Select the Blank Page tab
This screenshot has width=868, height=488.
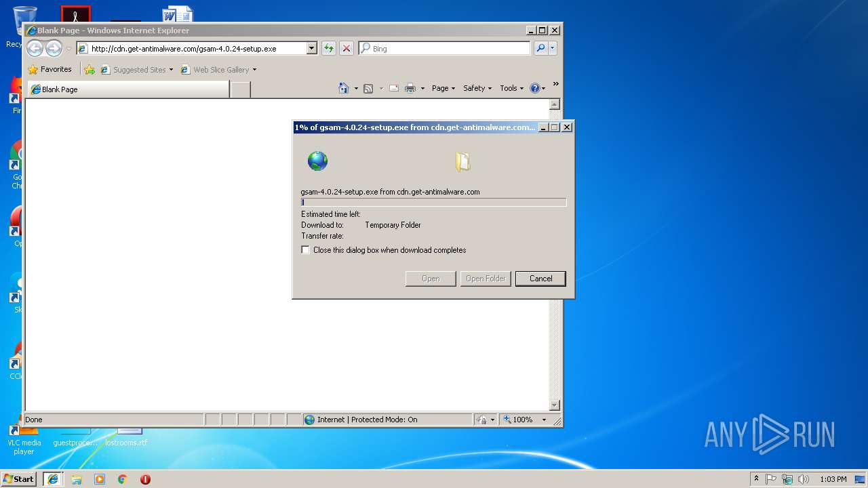click(127, 89)
